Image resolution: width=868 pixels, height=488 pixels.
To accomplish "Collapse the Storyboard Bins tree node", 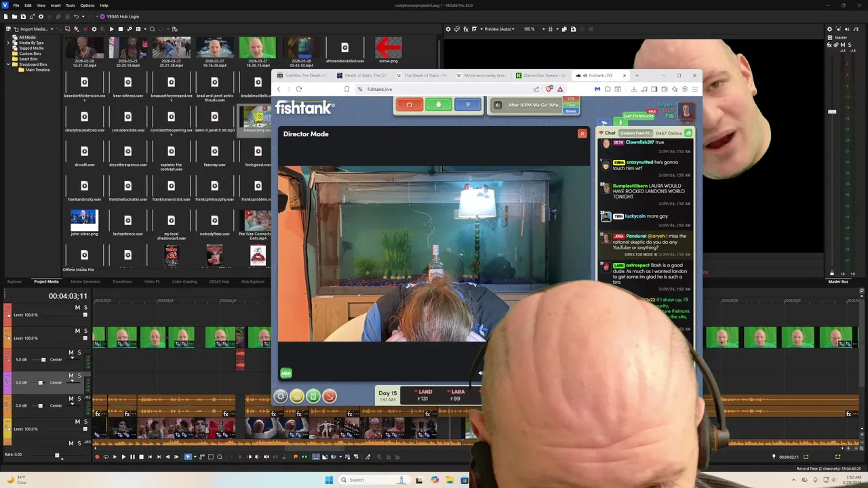I will [8, 64].
